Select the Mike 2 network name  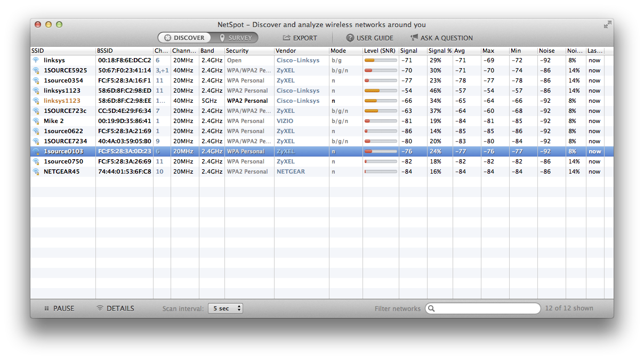[53, 121]
